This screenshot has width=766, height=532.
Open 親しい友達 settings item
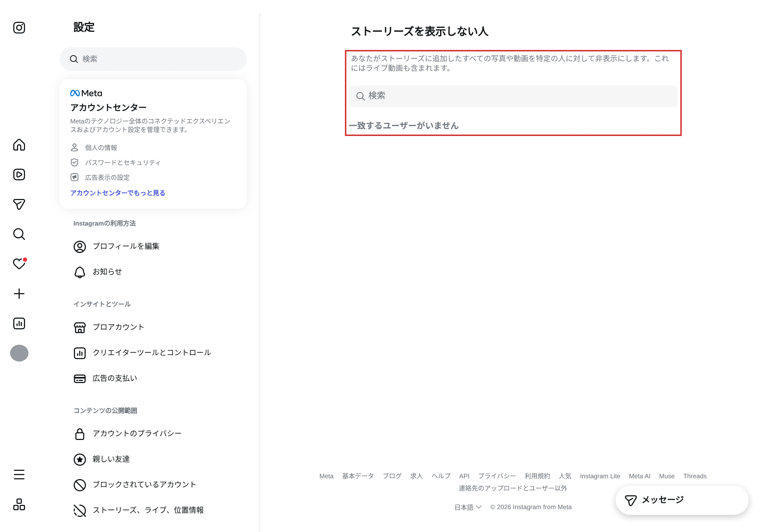point(153,459)
